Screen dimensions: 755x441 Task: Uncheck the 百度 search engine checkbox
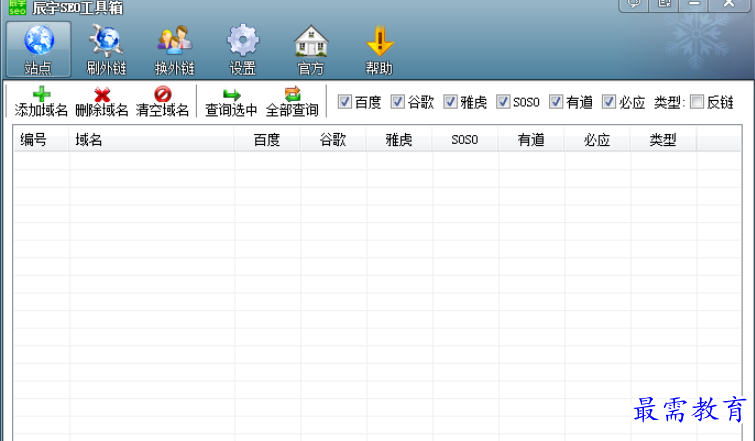(344, 102)
